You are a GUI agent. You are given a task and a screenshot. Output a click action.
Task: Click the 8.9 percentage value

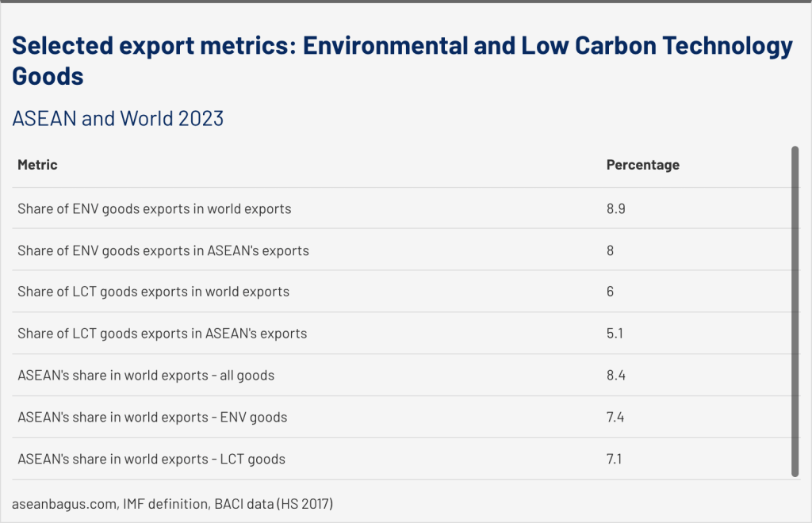pos(615,209)
